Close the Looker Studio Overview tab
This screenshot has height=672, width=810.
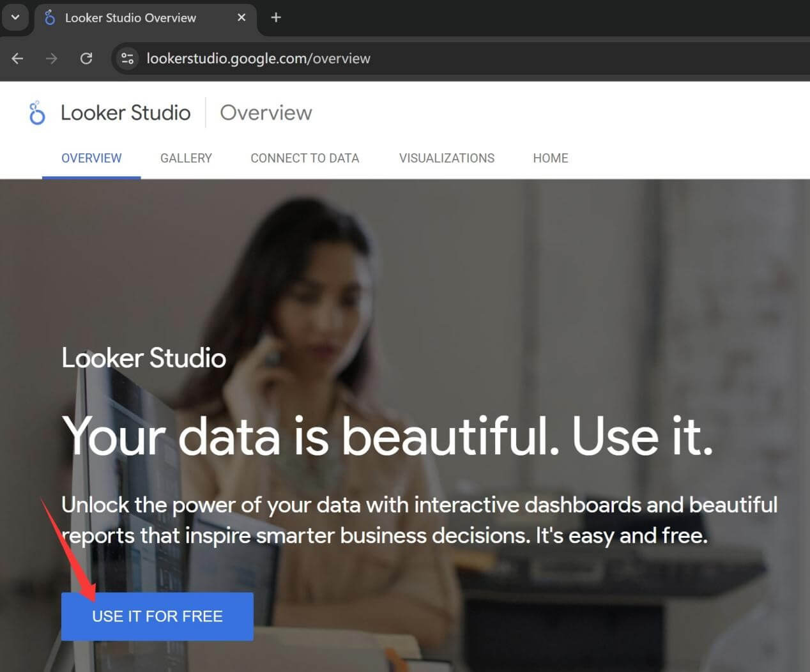tap(241, 18)
